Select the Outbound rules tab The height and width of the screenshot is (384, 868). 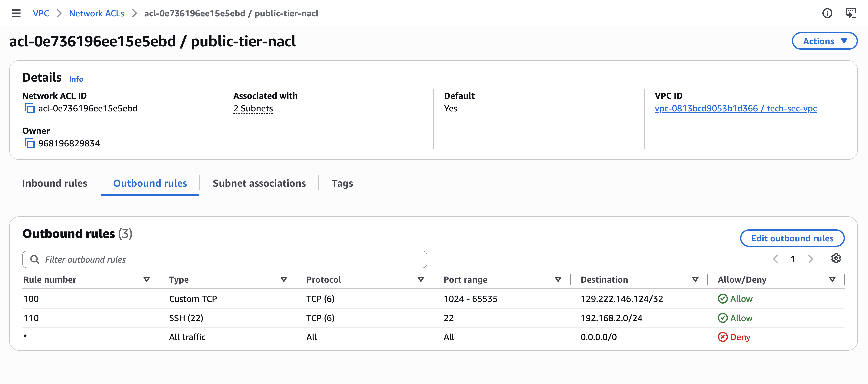tap(150, 183)
